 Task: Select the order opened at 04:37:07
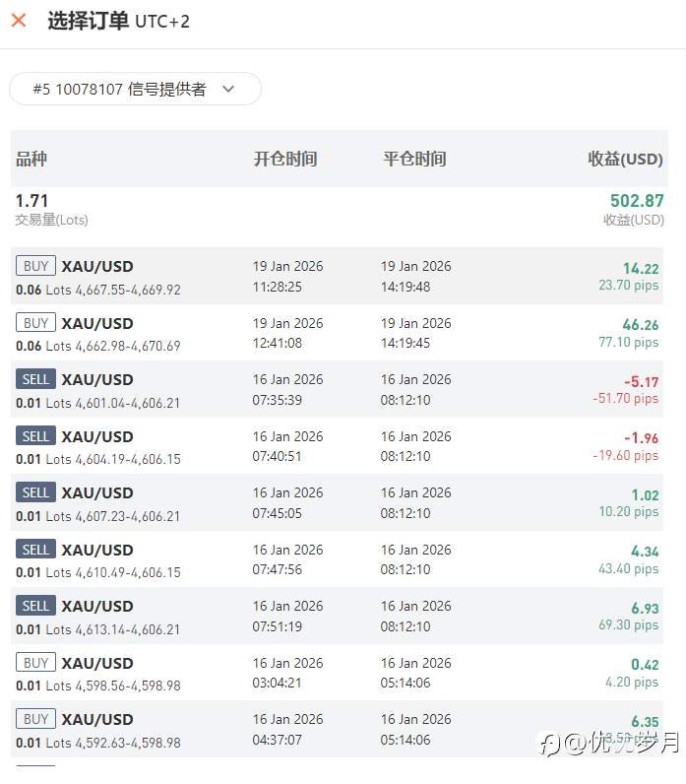(x=339, y=729)
